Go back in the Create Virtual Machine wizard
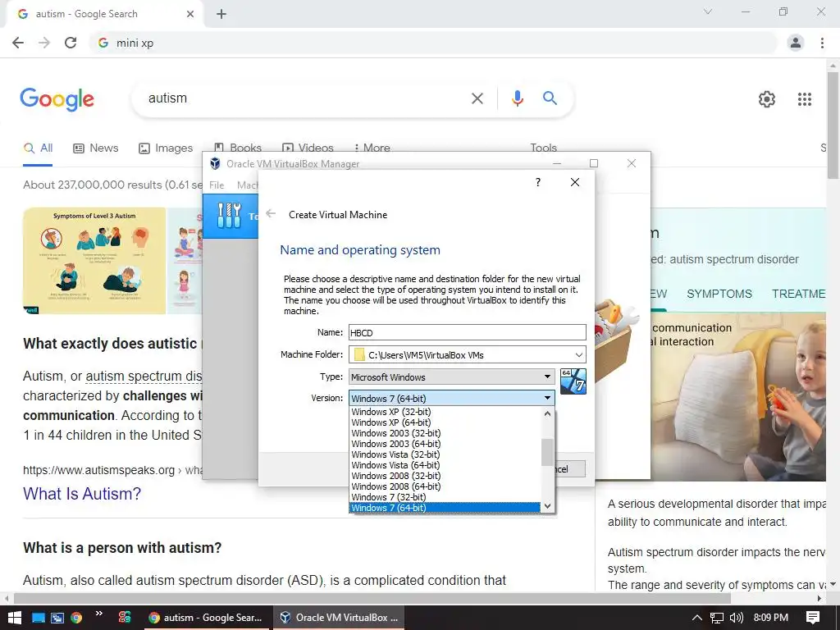Screen dimensions: 840x630 [271, 214]
